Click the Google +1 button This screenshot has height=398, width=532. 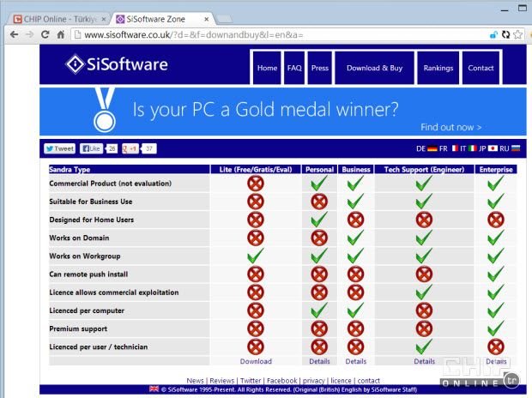130,148
